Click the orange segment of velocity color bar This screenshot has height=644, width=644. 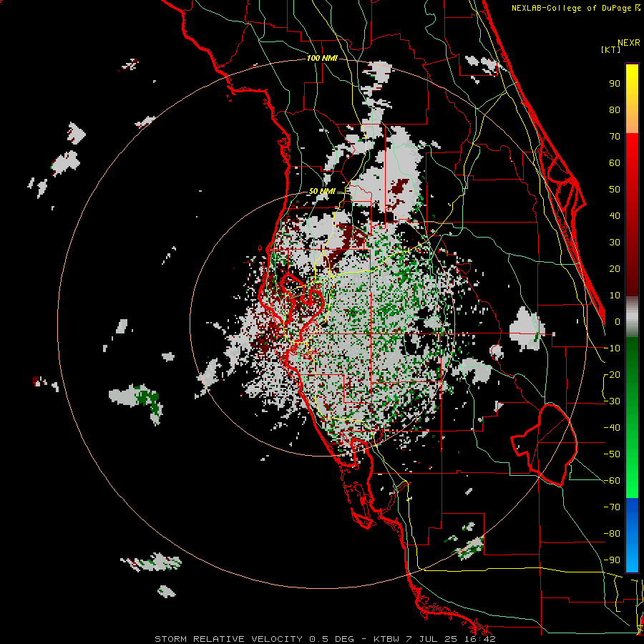632,121
